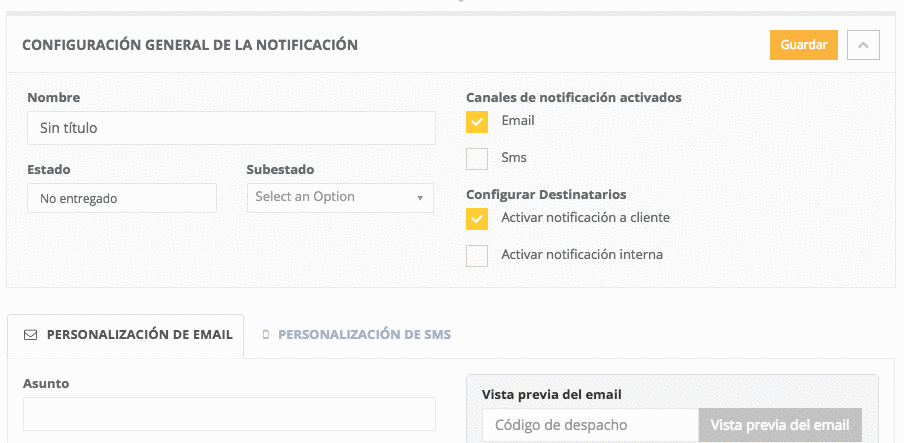Click the Nombre field label
Viewport: 904px width, 443px height.
pyautogui.click(x=54, y=97)
